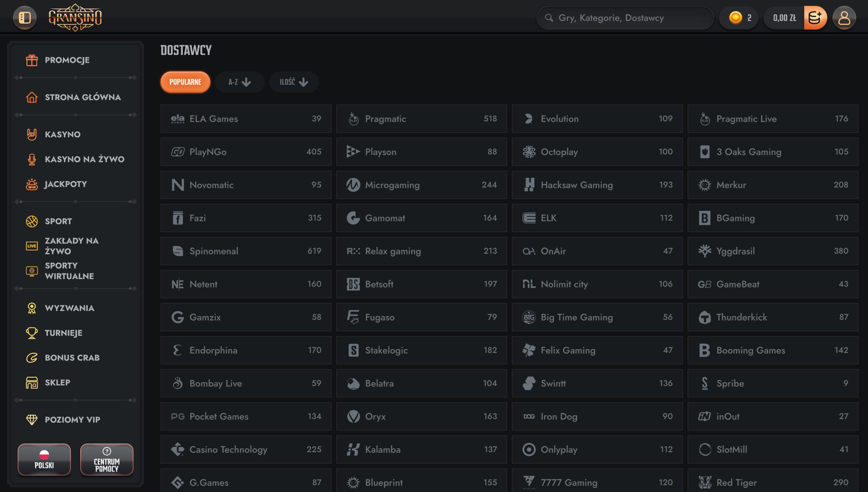Open the user profile icon
The height and width of the screenshot is (492, 868).
844,18
